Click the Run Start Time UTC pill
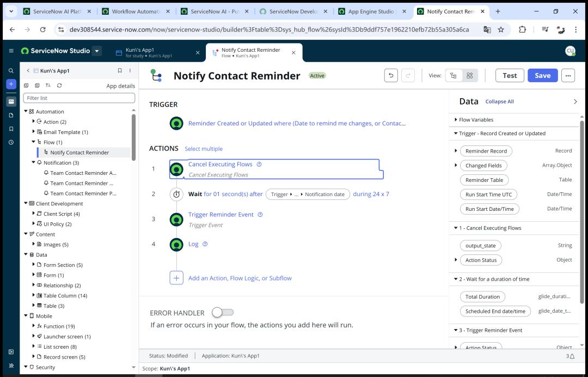Viewport: 588px width, 377px height. click(x=488, y=194)
